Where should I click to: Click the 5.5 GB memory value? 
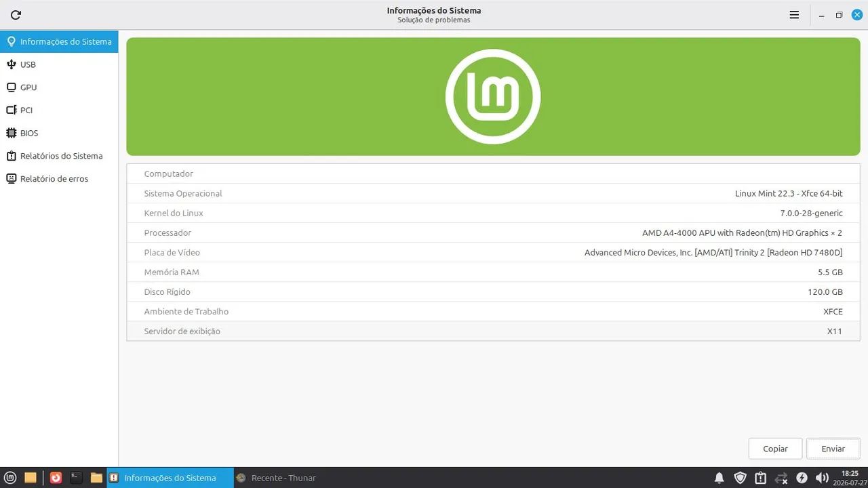(x=830, y=272)
